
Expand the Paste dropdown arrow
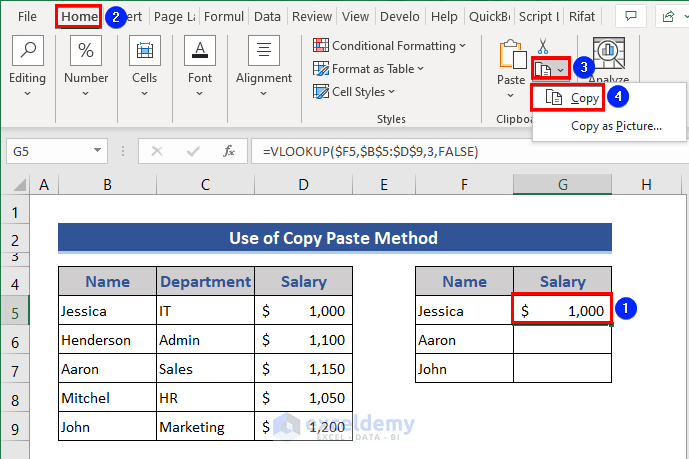(510, 95)
